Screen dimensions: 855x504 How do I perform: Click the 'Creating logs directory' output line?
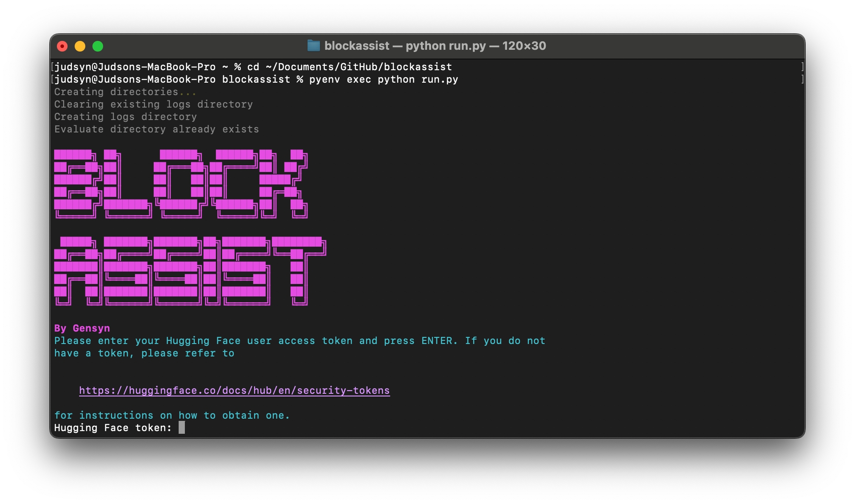point(125,117)
